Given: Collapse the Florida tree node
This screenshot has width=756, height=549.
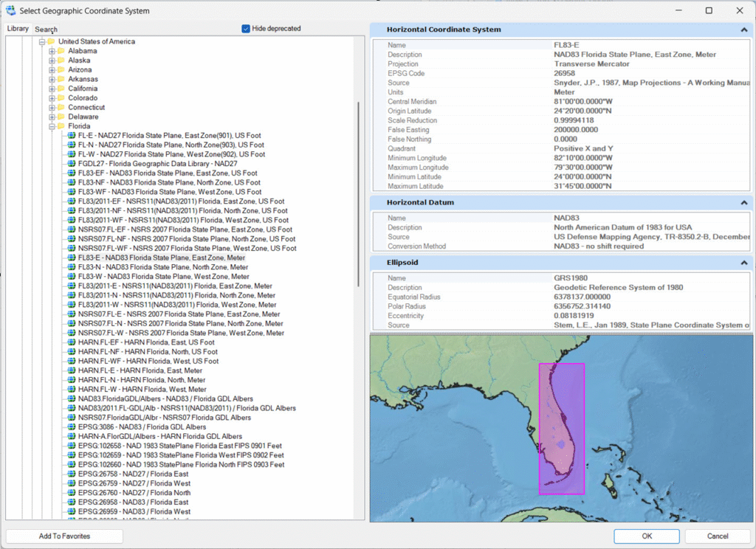Looking at the screenshot, I should [52, 126].
